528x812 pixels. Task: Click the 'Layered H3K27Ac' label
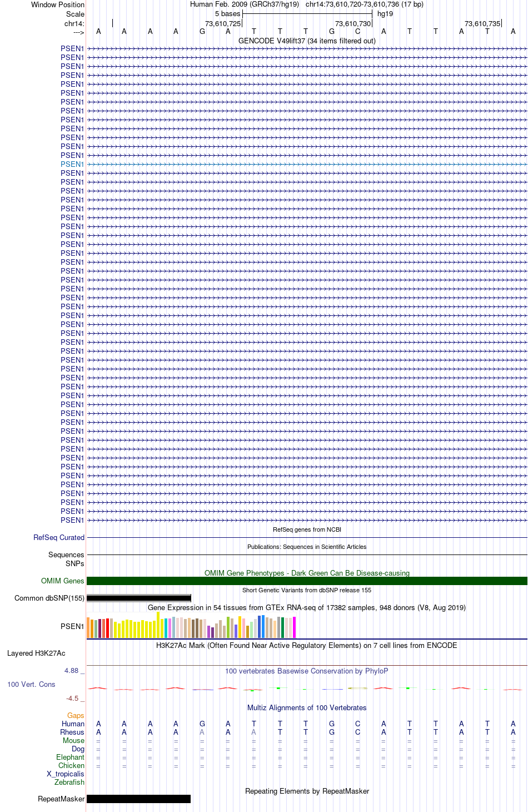[x=36, y=653]
